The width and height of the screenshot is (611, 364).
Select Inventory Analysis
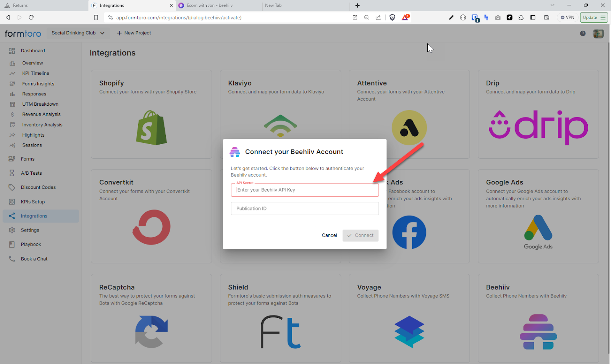click(42, 125)
